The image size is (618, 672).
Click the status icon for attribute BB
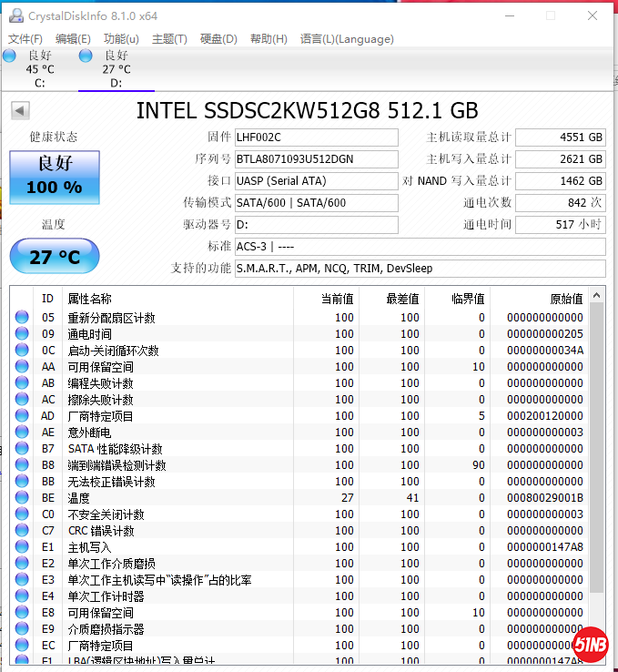click(22, 481)
